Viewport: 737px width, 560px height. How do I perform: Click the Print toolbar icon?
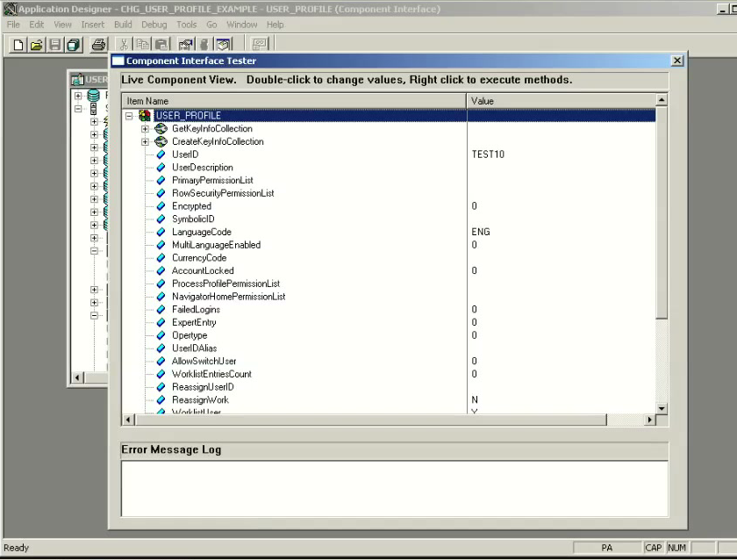tap(98, 45)
